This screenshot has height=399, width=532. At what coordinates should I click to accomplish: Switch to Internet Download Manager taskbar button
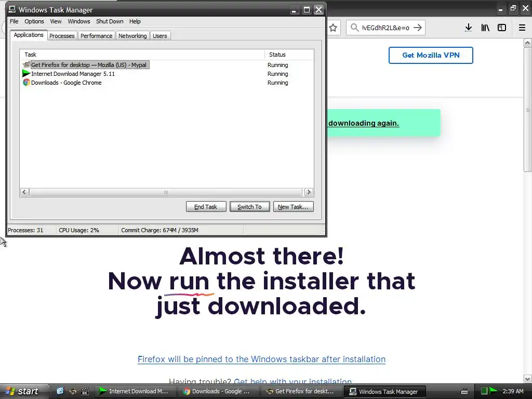coord(135,392)
